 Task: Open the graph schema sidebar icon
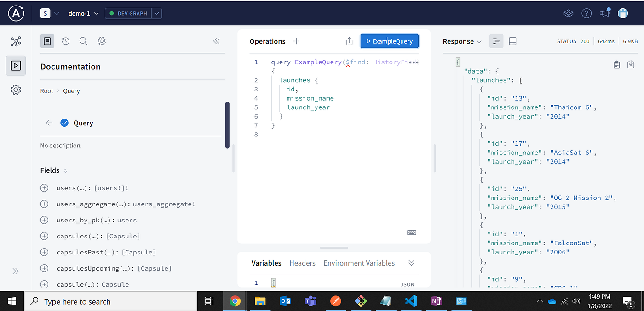[x=16, y=42]
